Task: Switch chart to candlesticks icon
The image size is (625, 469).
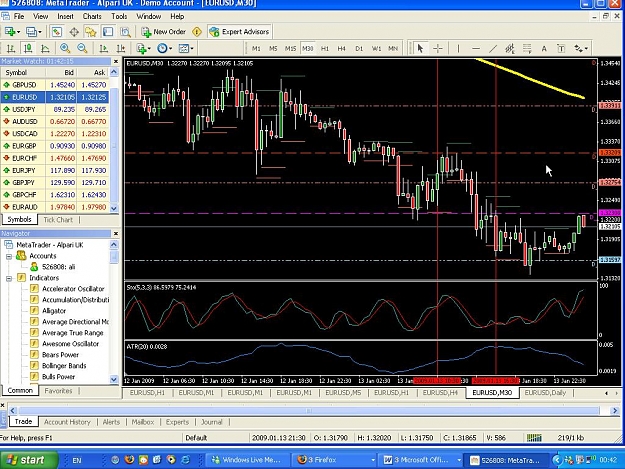Action: pyautogui.click(x=28, y=48)
